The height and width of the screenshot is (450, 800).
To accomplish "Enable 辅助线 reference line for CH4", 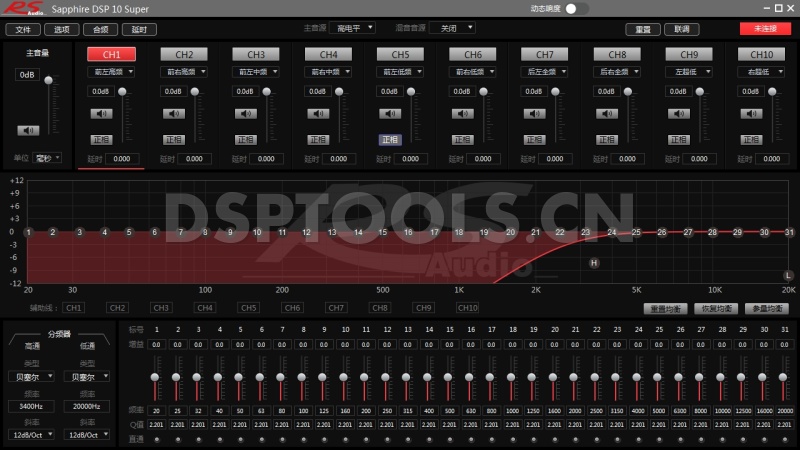I will click(205, 308).
